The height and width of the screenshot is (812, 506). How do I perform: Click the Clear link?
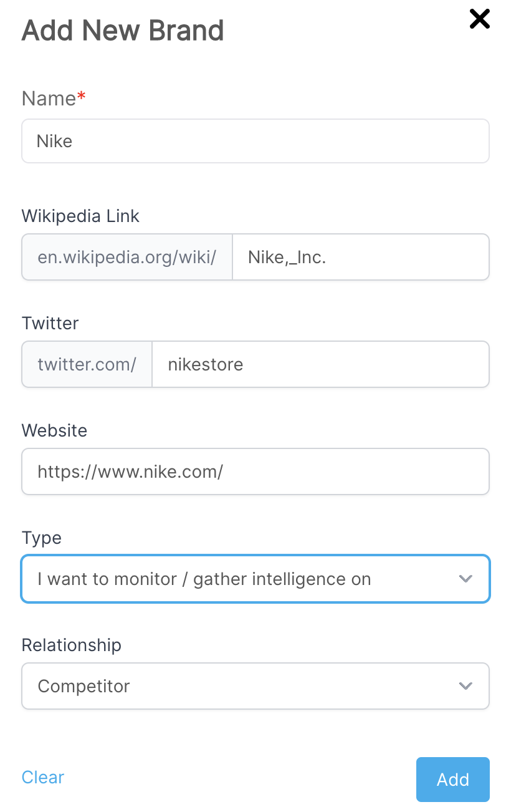pos(42,778)
